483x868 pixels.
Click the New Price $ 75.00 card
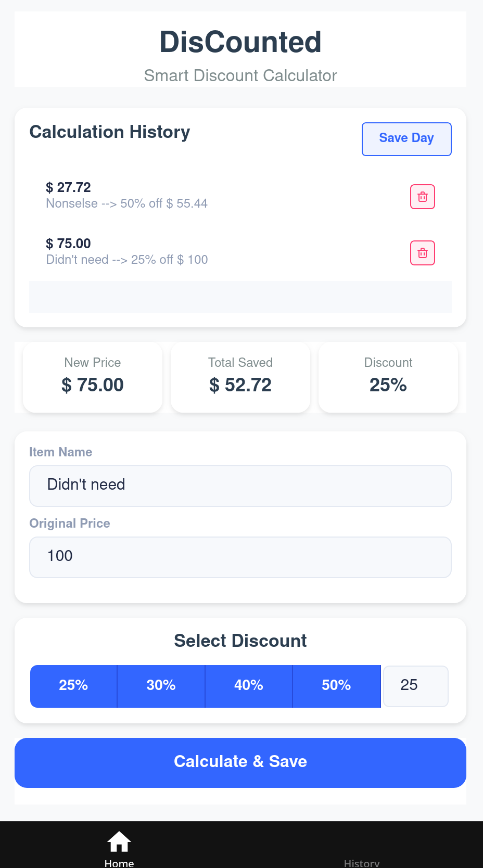pos(92,377)
